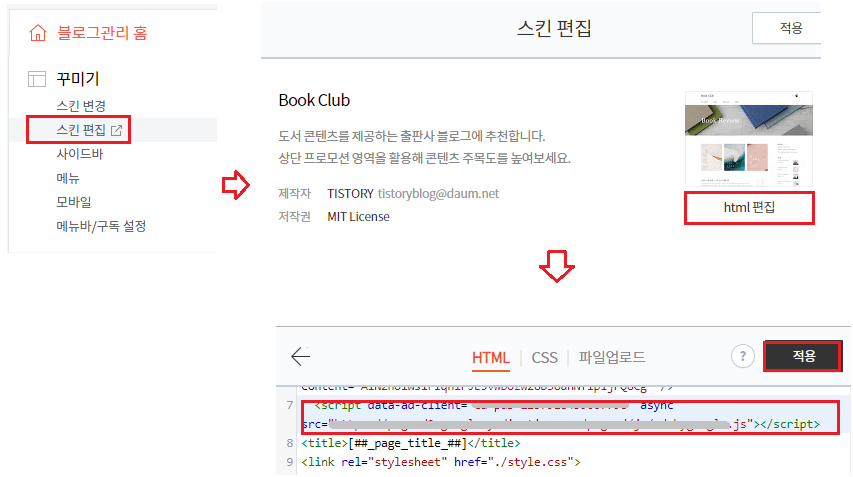
Task: Click the dark 적용 button in HTML editor
Action: point(803,356)
